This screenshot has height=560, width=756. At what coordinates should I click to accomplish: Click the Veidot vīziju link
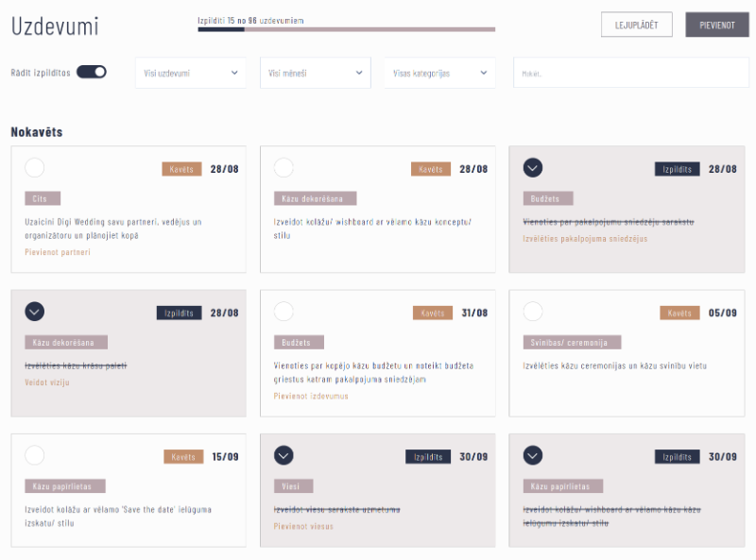(47, 382)
